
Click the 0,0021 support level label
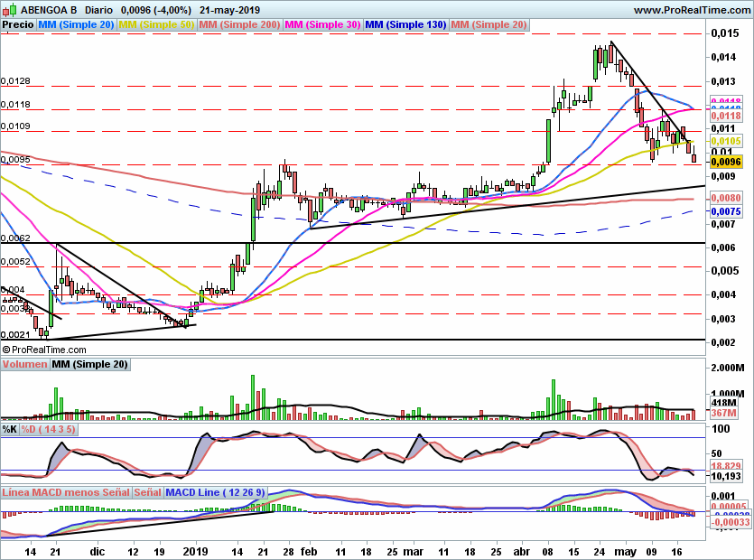[x=15, y=334]
